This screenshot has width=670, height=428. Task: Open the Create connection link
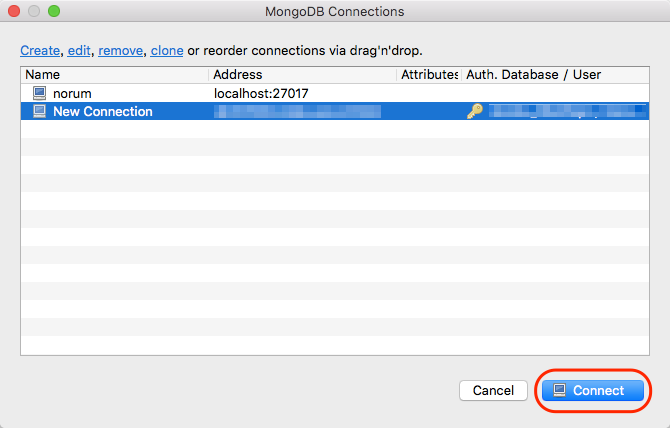pyautogui.click(x=40, y=50)
